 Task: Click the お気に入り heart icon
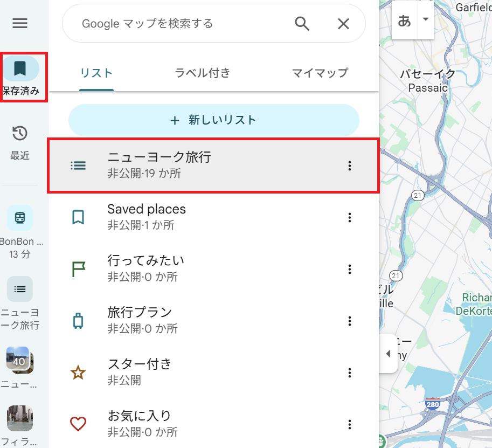[x=78, y=424]
